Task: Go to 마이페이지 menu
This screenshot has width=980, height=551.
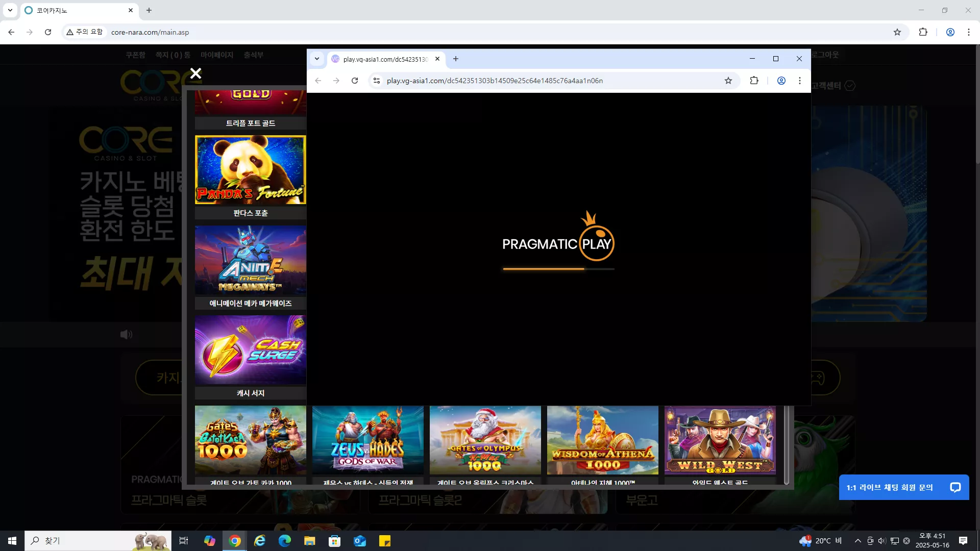Action: click(x=217, y=55)
